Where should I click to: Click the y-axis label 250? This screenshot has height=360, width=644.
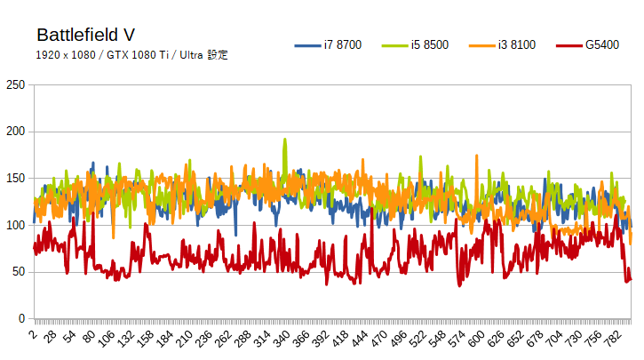[x=16, y=85]
